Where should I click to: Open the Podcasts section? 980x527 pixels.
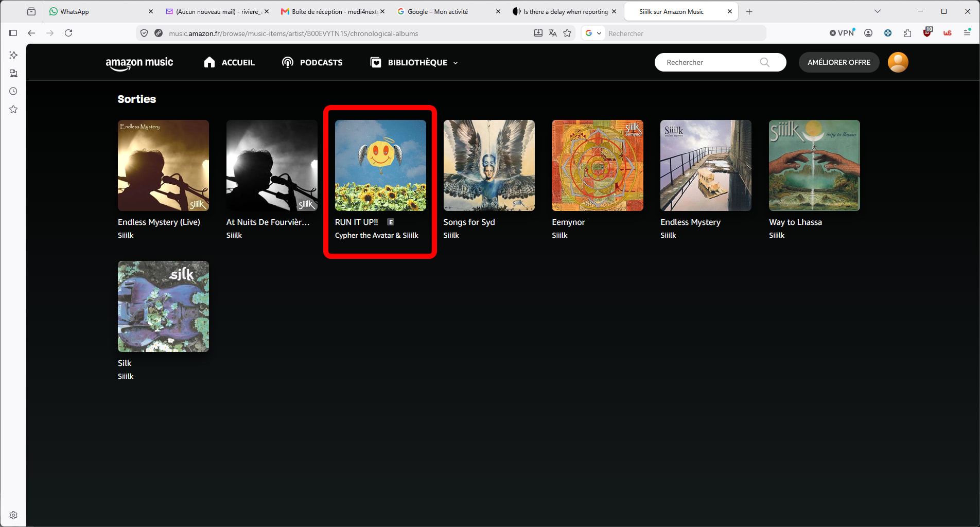312,62
